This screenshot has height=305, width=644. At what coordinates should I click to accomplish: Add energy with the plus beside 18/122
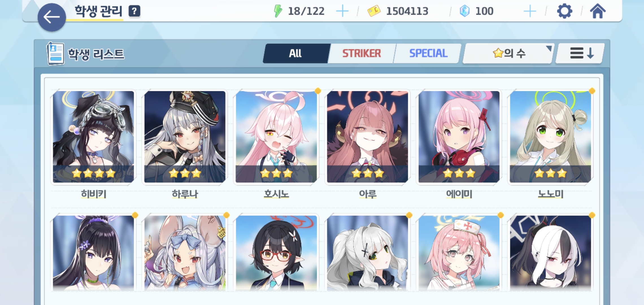click(342, 11)
